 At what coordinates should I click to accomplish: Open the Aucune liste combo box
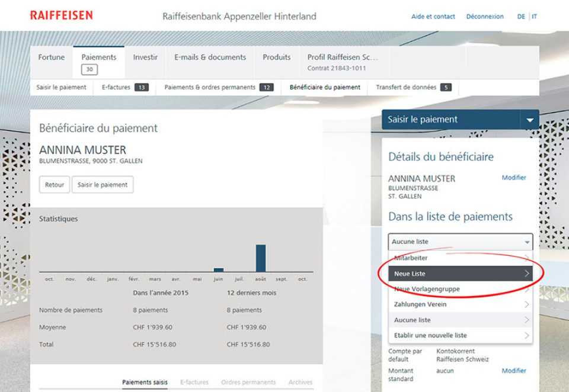(460, 242)
